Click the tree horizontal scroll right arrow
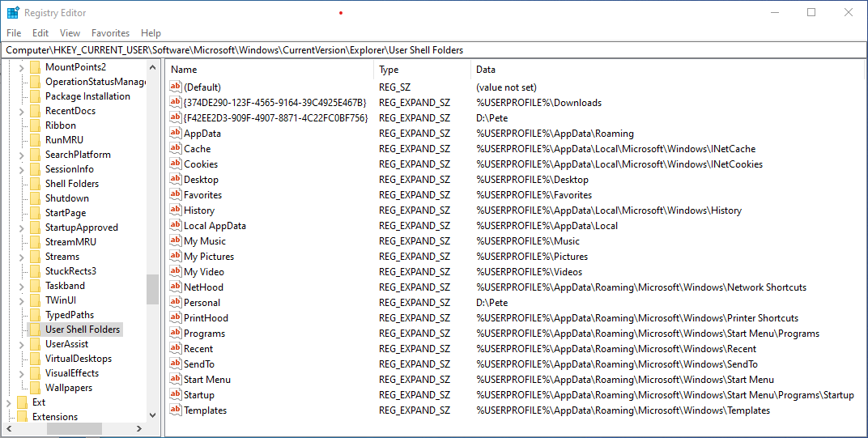Image resolution: width=868 pixels, height=438 pixels. click(139, 428)
